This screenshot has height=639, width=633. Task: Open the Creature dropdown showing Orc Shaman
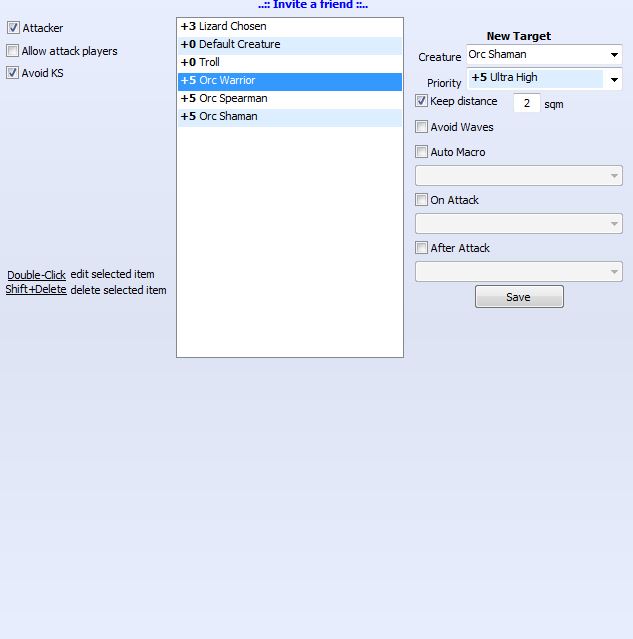point(543,55)
